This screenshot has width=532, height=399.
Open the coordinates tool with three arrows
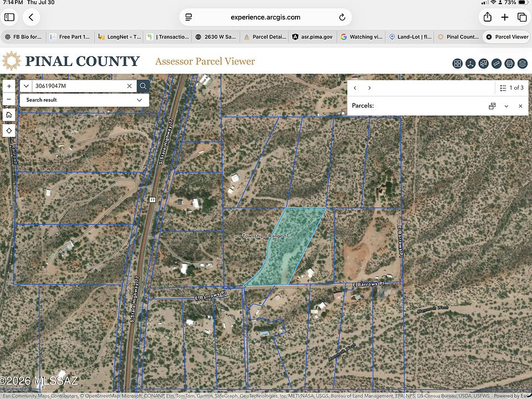point(470,63)
